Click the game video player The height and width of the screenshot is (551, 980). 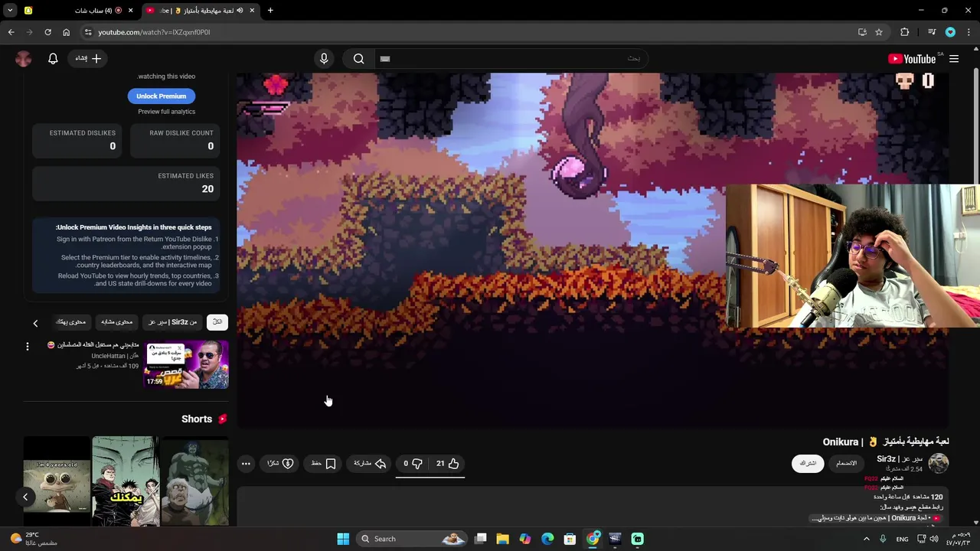[593, 250]
